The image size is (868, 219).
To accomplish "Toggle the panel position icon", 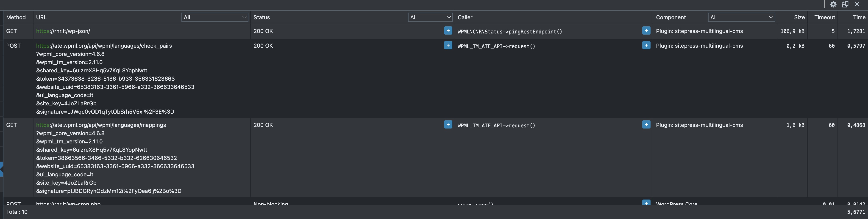I will 845,4.
